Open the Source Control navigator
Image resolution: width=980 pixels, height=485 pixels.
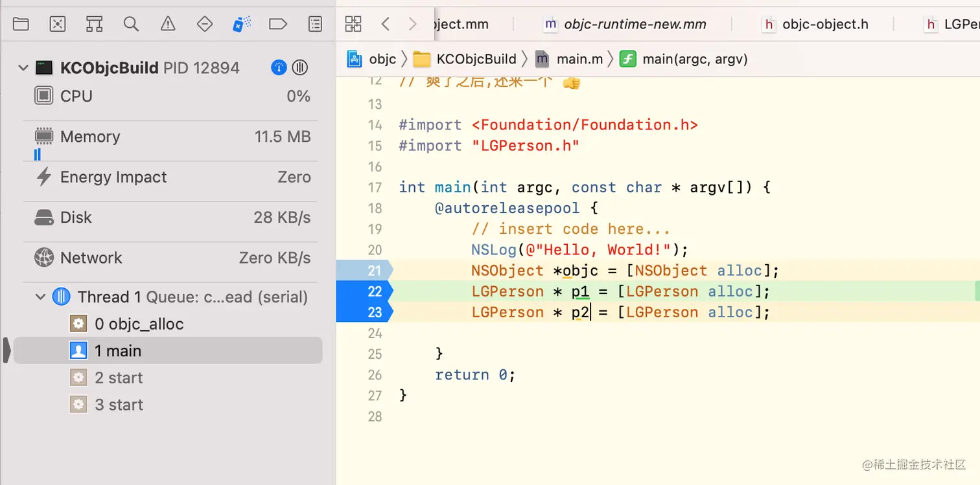coord(58,24)
